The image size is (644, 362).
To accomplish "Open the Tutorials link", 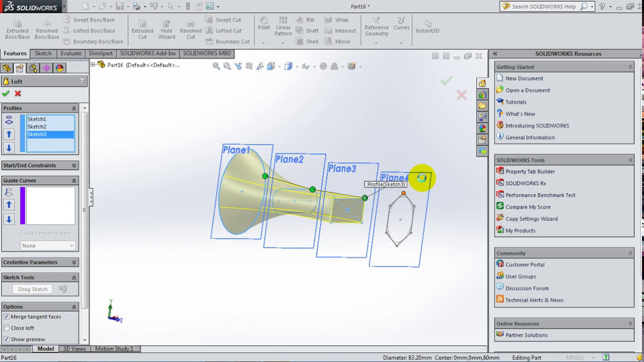I will pyautogui.click(x=516, y=102).
